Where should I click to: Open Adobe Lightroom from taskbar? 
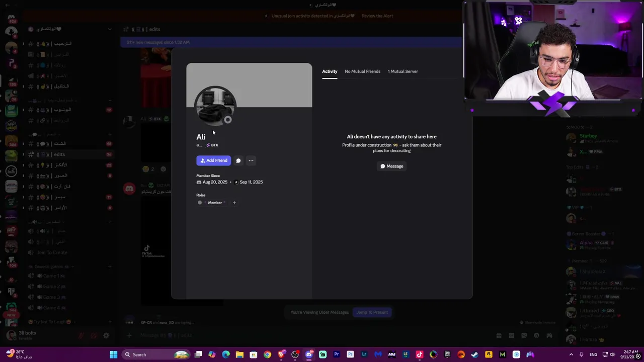click(364, 354)
